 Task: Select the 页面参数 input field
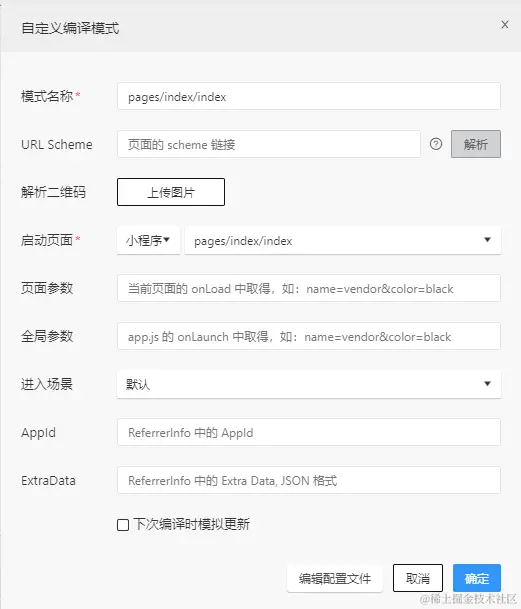pos(309,288)
